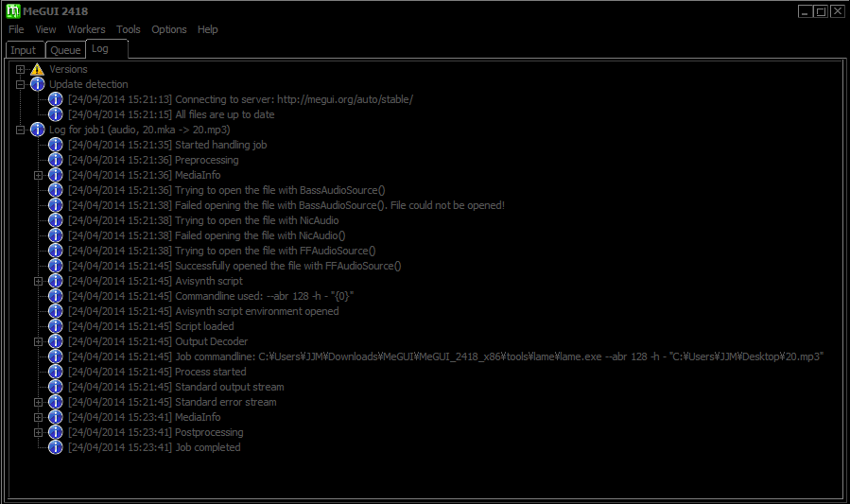
Task: Click info icon next to Process started
Action: pyautogui.click(x=56, y=372)
